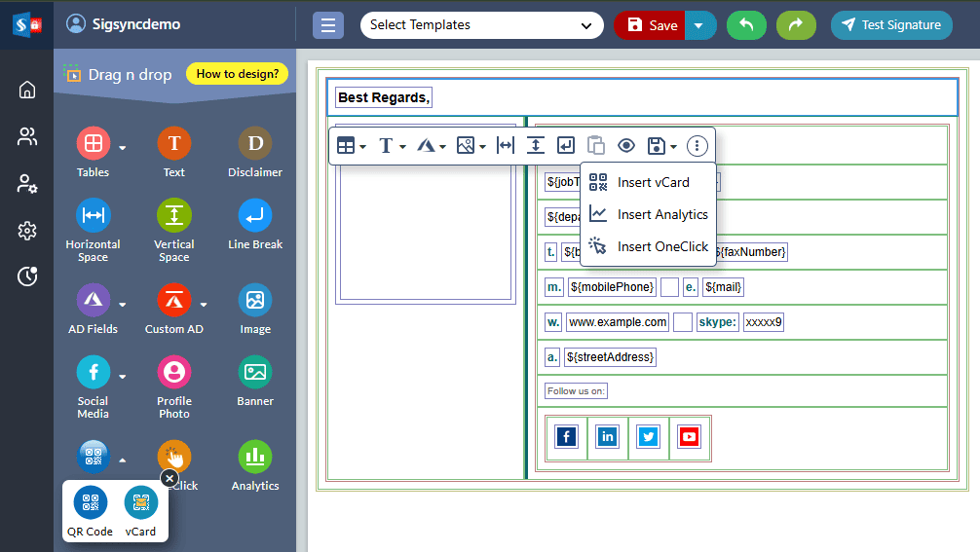
Task: Close the QR Code vCard popup
Action: 170,478
